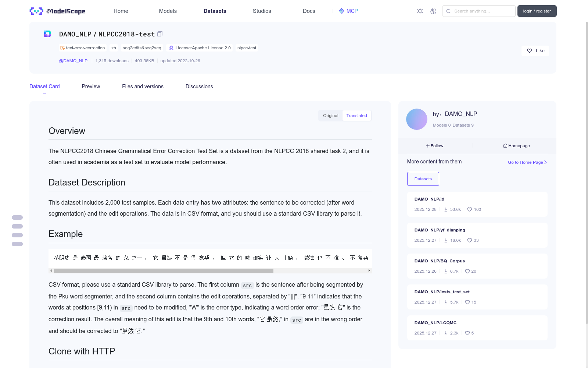Click the first outline navigation pill
Viewport: 588px width, 368px height.
tap(17, 217)
